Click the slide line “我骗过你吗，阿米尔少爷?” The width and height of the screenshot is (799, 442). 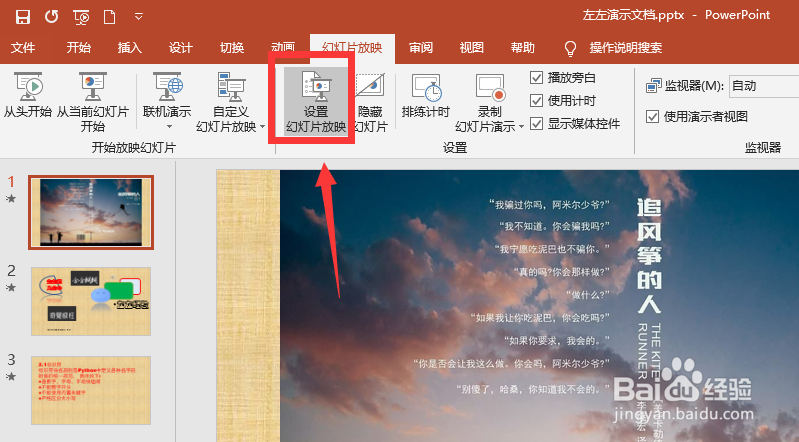coord(549,205)
